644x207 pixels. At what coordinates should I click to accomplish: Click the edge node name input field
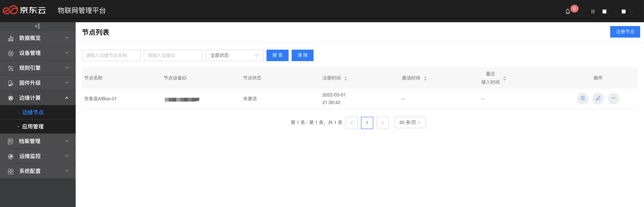coord(111,55)
